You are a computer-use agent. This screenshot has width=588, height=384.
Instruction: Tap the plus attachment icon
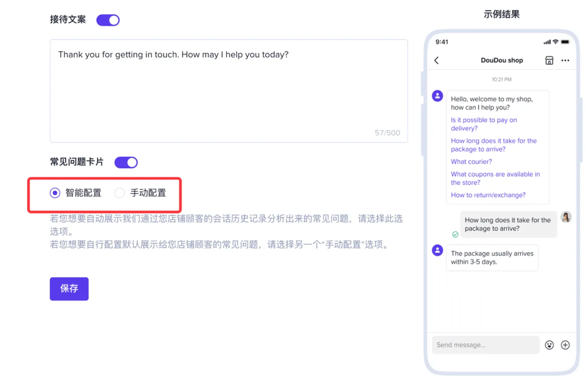point(565,345)
